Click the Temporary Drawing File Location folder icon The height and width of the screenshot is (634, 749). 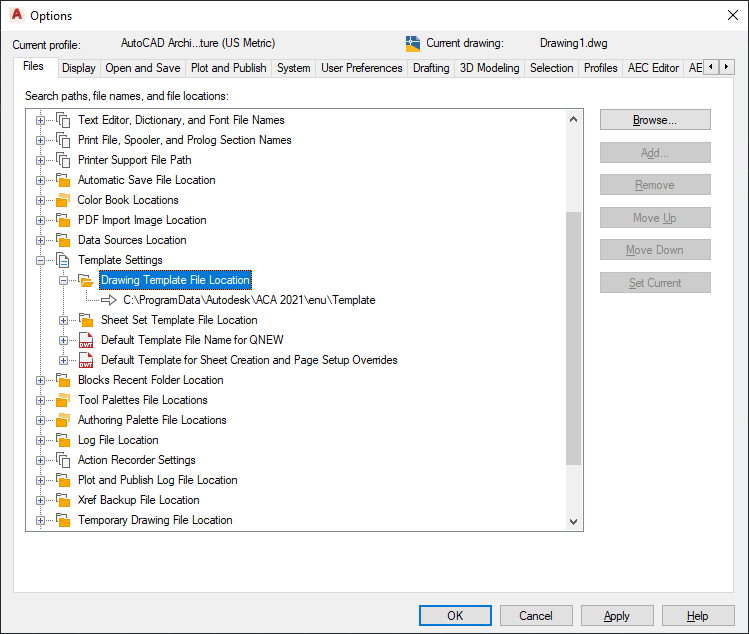click(x=63, y=520)
